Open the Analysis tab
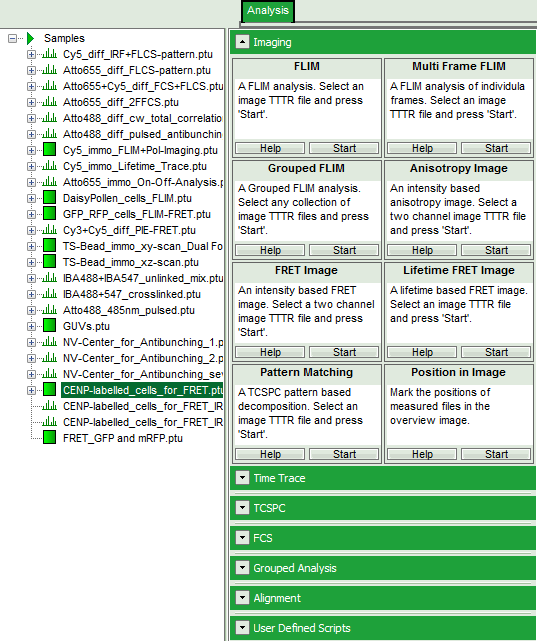Screen dimensions: 537x641 click(x=268, y=11)
